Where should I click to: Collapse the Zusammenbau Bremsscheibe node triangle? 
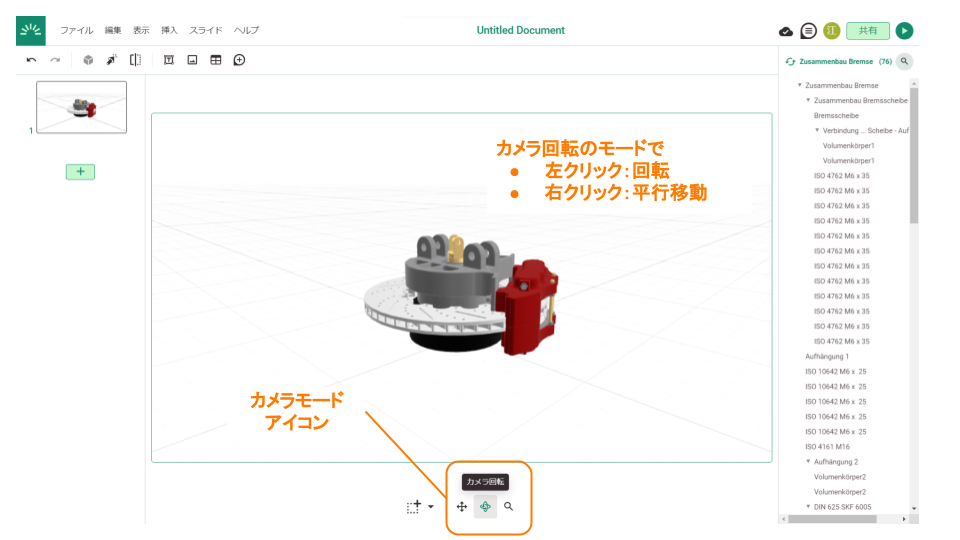808,100
